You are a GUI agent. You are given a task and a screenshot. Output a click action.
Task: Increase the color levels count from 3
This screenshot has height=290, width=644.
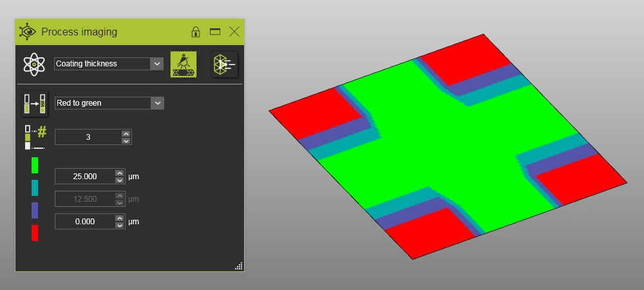click(126, 133)
